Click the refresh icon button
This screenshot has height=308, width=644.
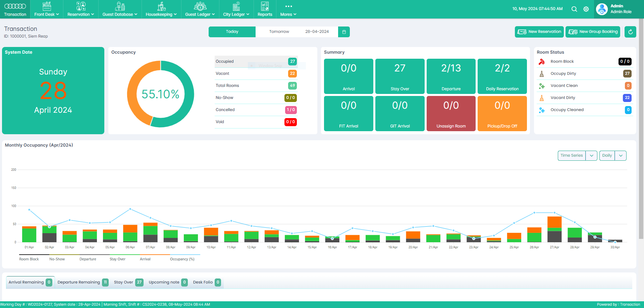pos(630,32)
